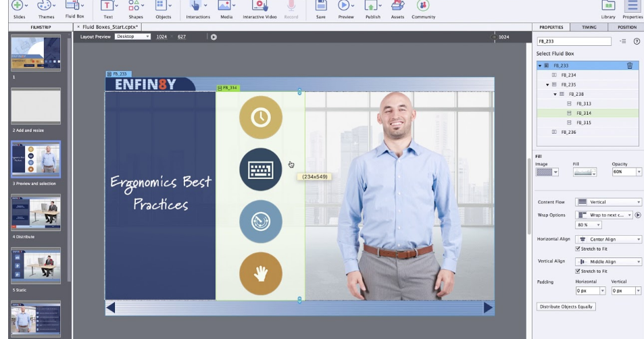This screenshot has height=339, width=644.
Task: Switch to the Position tab
Action: click(x=626, y=27)
